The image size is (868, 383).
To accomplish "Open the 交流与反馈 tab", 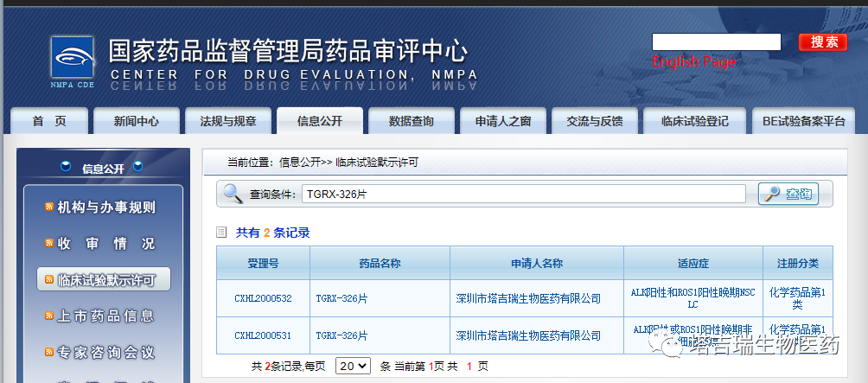I will (x=595, y=121).
